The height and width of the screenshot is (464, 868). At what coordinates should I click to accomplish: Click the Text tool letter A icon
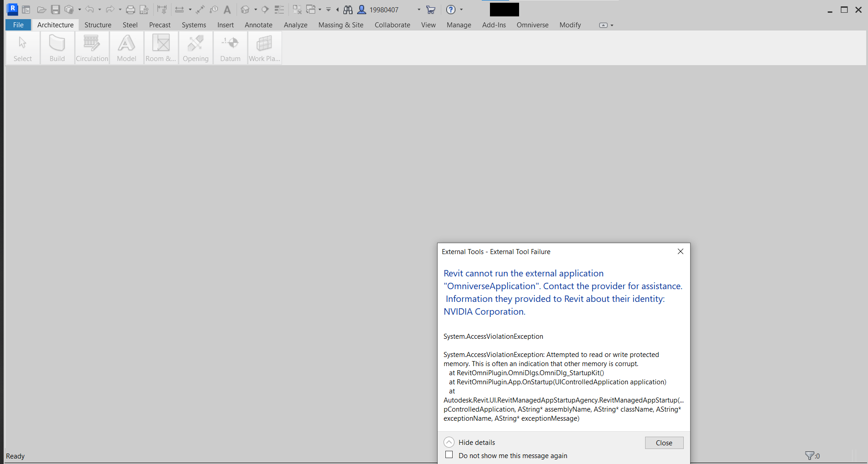[x=227, y=10]
